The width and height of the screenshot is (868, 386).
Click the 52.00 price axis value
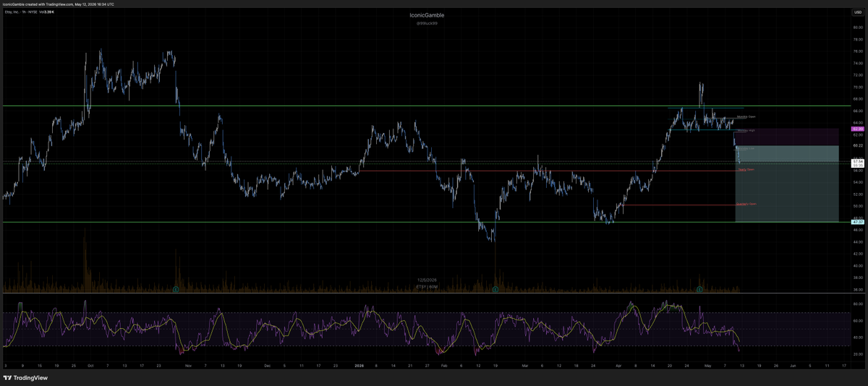pyautogui.click(x=857, y=194)
